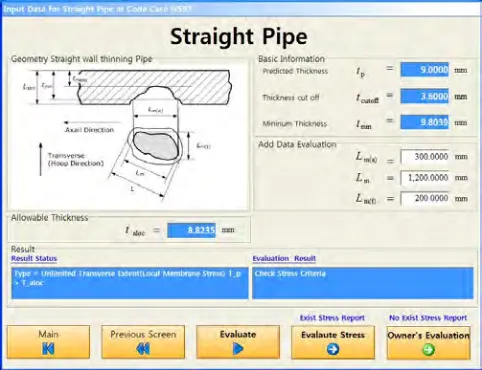Screen dimensions: 482x370
Task: Click the green arrow icon on Owner's Evaluation
Action: [429, 350]
